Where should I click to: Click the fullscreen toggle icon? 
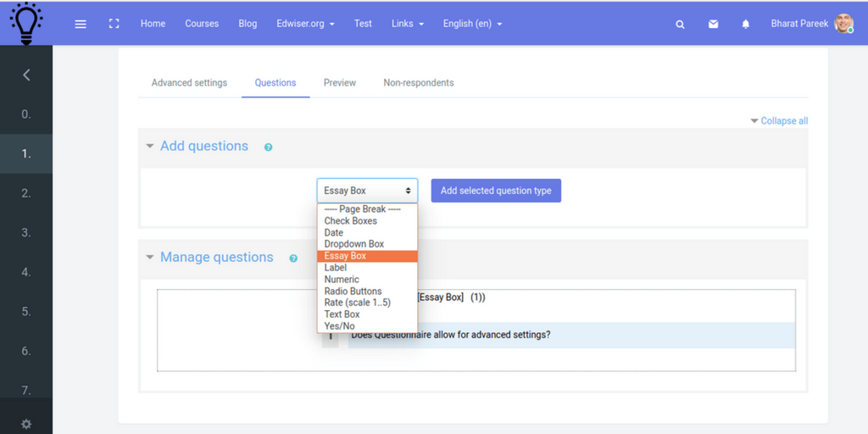[x=114, y=24]
